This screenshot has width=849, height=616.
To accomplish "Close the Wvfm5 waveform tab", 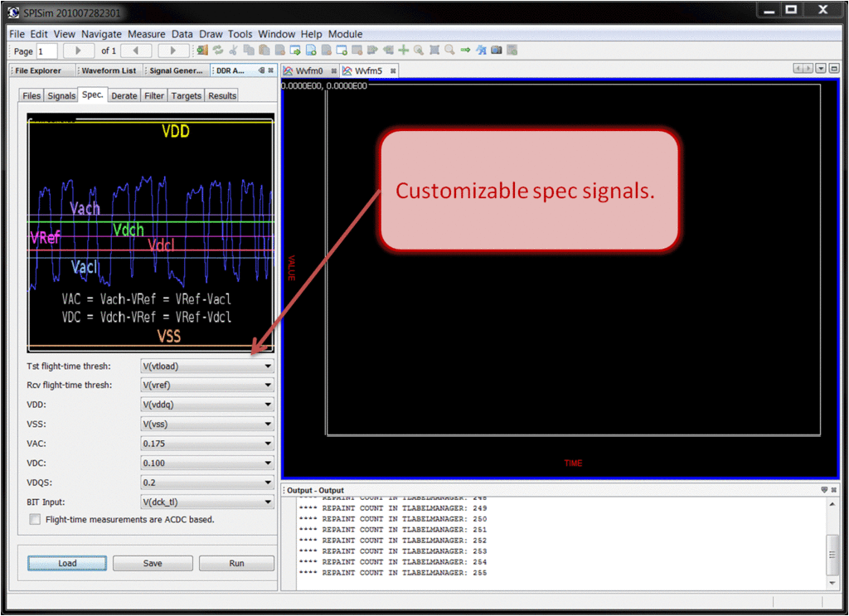I will coord(392,71).
